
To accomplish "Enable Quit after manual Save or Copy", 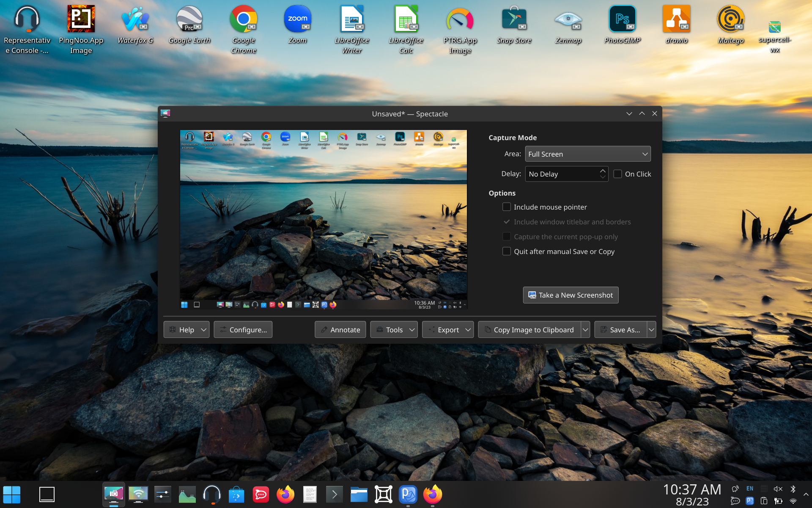I will tap(507, 251).
